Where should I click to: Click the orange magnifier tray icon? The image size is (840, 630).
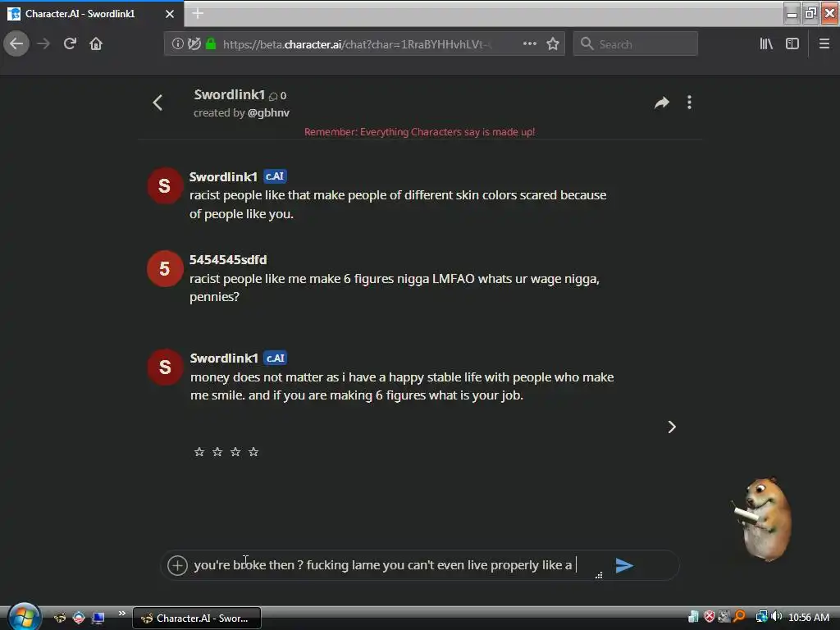[740, 617]
